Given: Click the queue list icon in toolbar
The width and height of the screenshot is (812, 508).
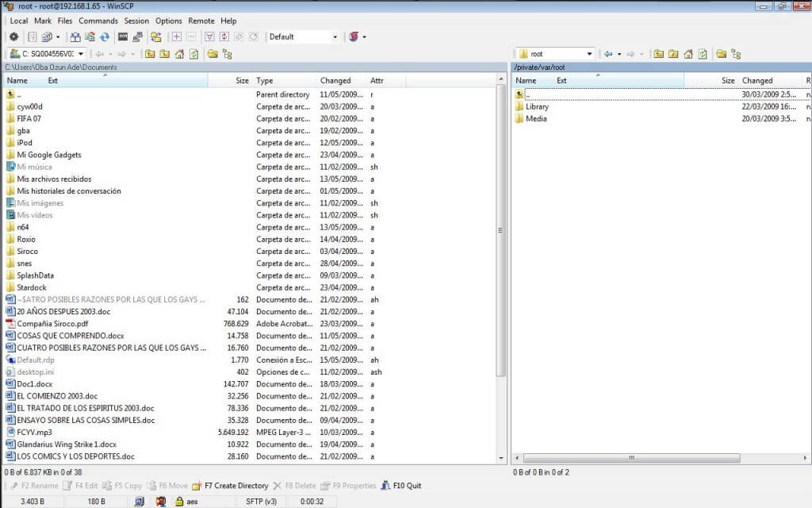Looking at the screenshot, I should 47,37.
